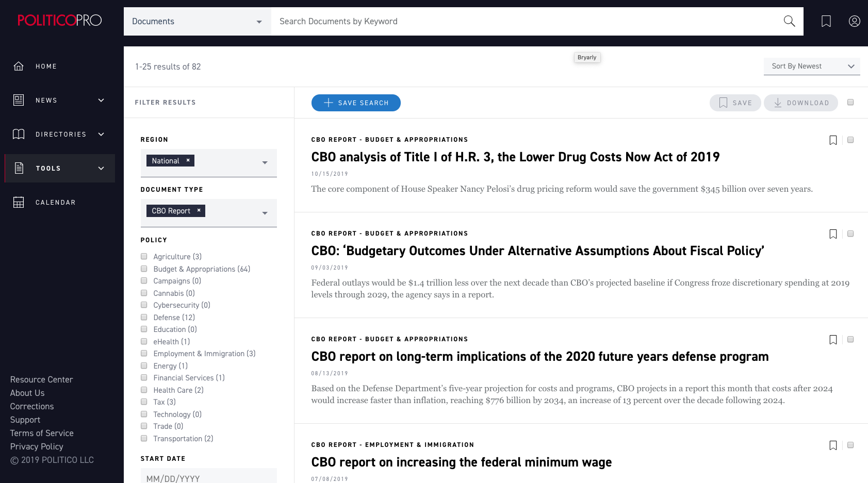Check the eHealth policy filter
Image resolution: width=868 pixels, height=483 pixels.
[144, 341]
